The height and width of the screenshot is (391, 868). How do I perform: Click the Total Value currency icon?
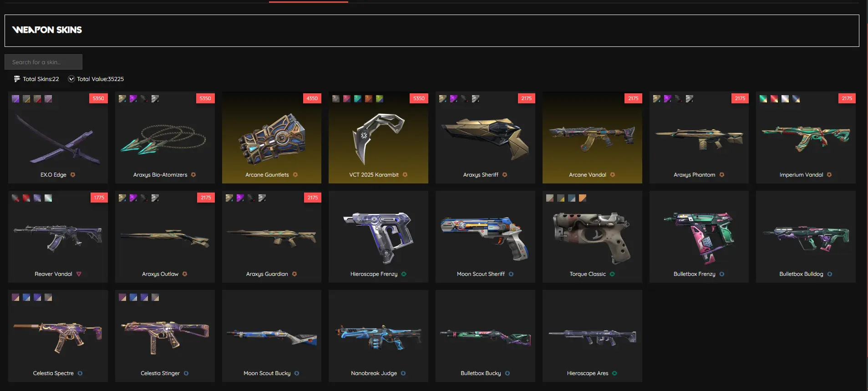click(71, 79)
